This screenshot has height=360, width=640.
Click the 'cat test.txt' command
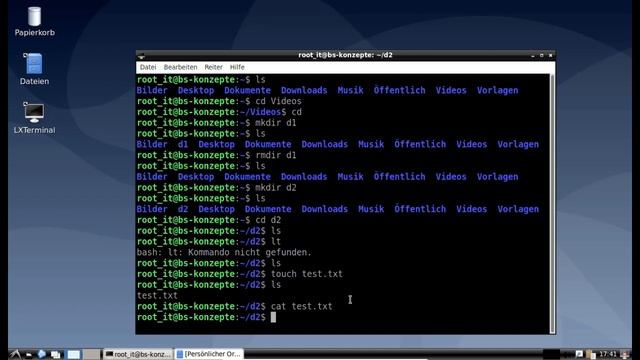302,306
